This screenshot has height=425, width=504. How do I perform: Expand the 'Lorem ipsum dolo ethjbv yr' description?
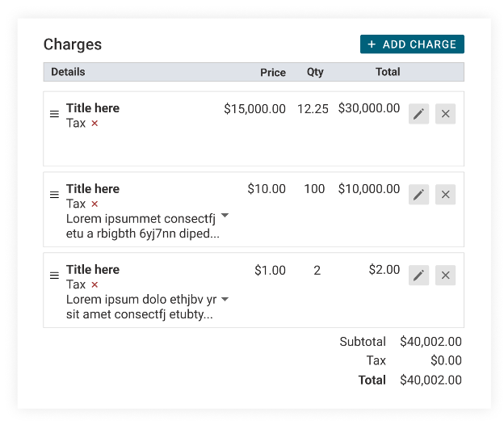click(x=225, y=299)
